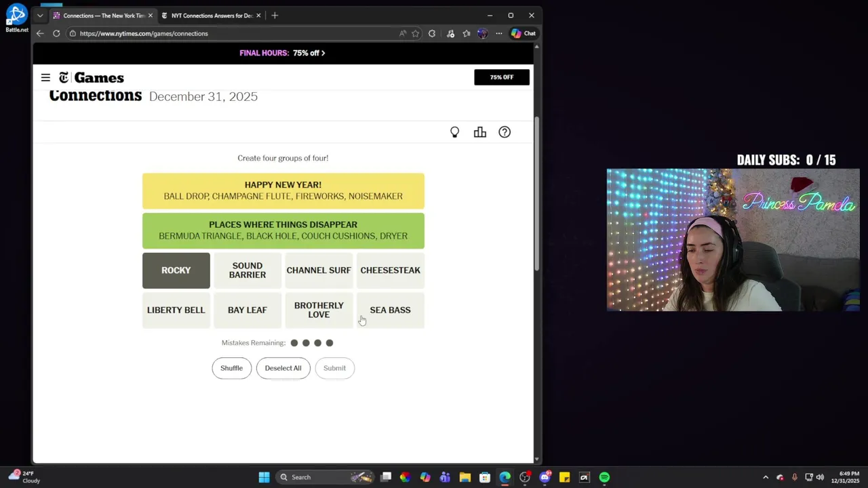Click the microphone icon in system tray
The width and height of the screenshot is (868, 488).
(794, 477)
